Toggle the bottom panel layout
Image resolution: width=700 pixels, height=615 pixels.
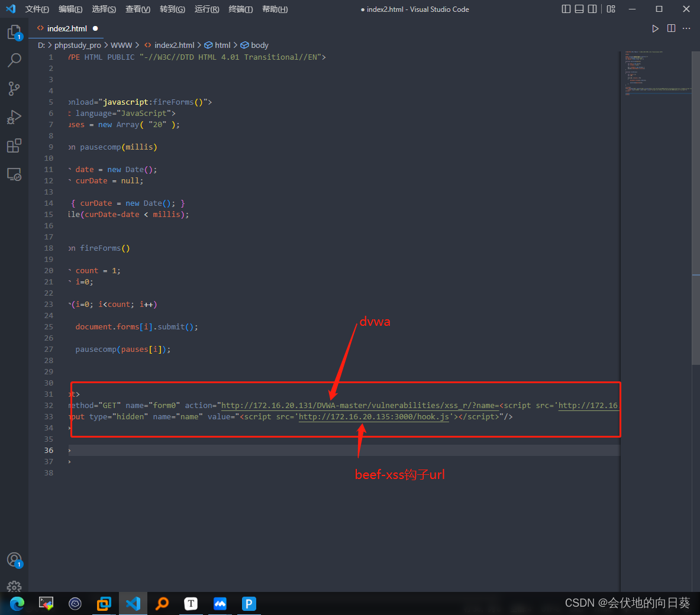579,9
